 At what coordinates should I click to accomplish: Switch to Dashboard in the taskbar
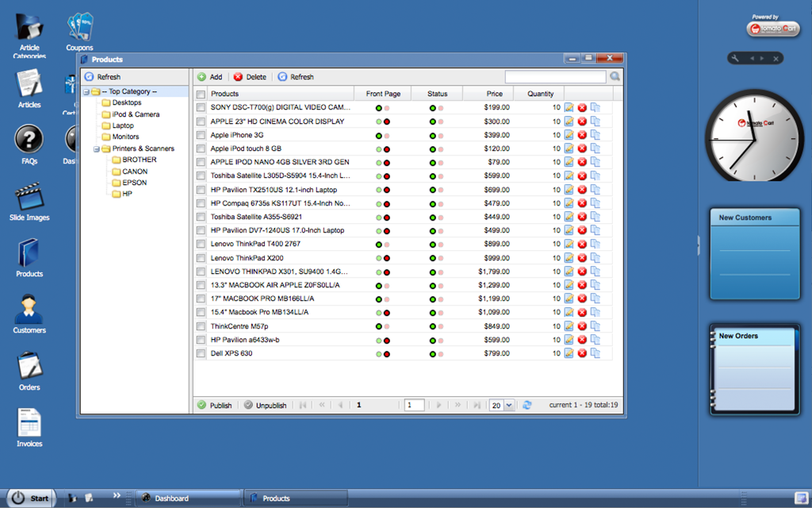pos(188,498)
